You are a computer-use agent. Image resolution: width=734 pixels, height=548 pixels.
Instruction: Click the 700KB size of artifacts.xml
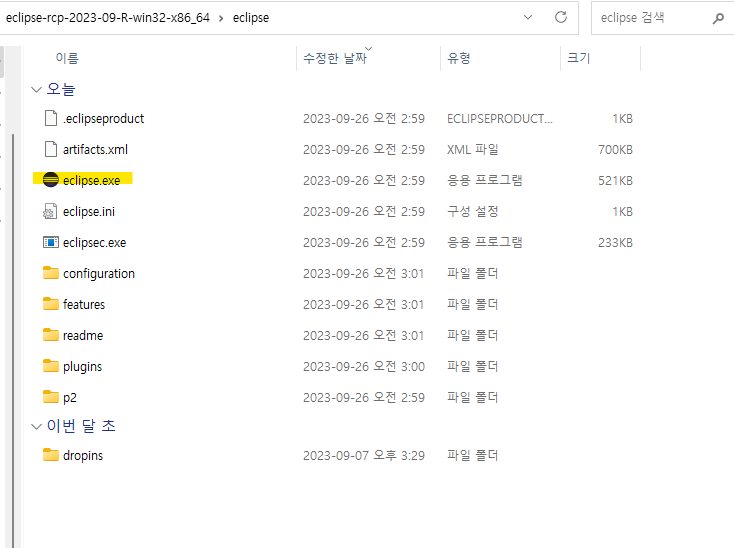coord(615,149)
